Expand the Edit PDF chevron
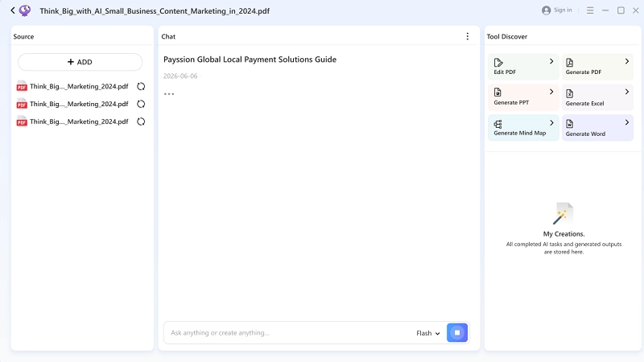 coord(551,61)
